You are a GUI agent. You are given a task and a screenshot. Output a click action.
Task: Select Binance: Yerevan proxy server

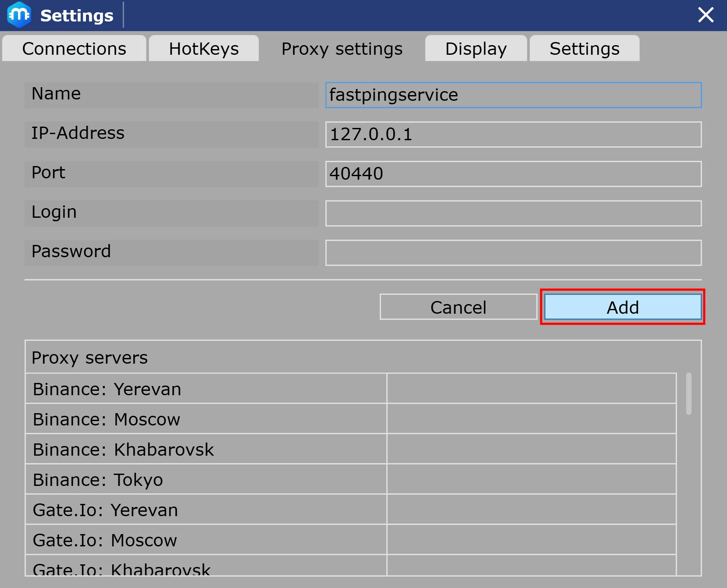pyautogui.click(x=206, y=389)
